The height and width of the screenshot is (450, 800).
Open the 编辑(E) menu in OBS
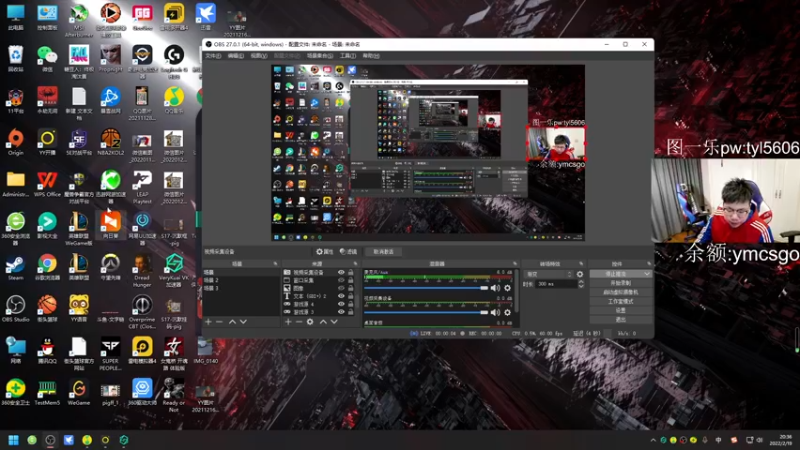[236, 56]
